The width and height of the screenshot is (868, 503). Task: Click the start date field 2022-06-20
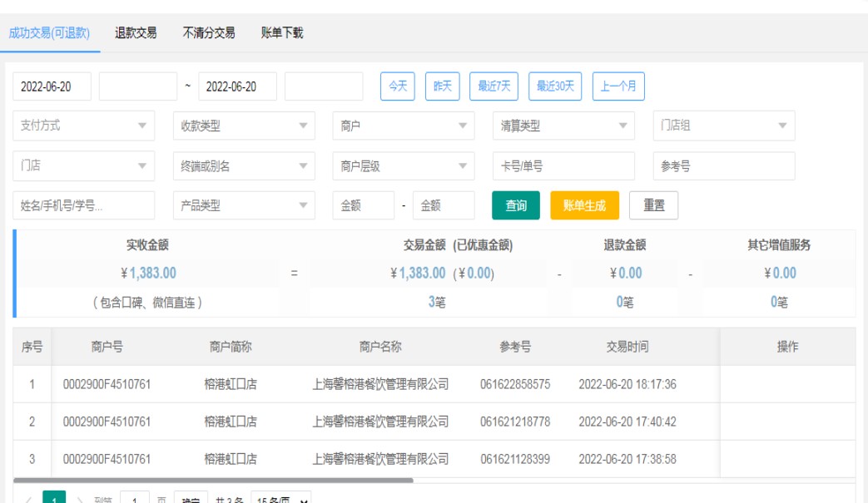[52, 86]
